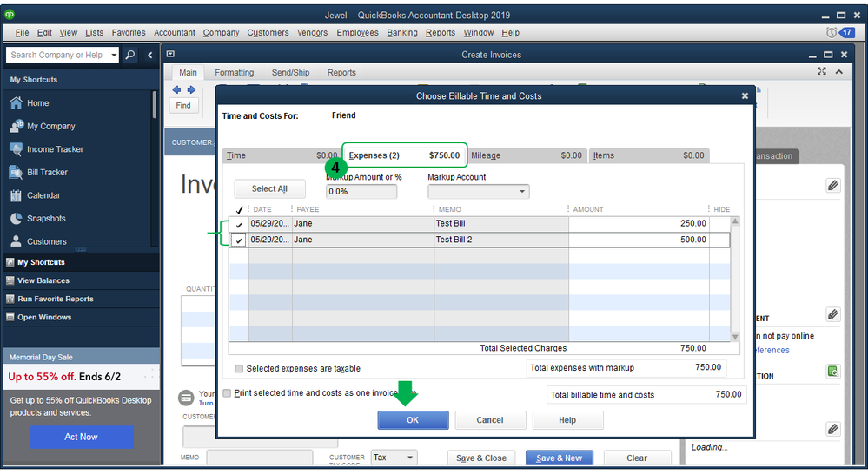The image size is (868, 474).
Task: Click the middle pencil edit icon
Action: pyautogui.click(x=832, y=315)
